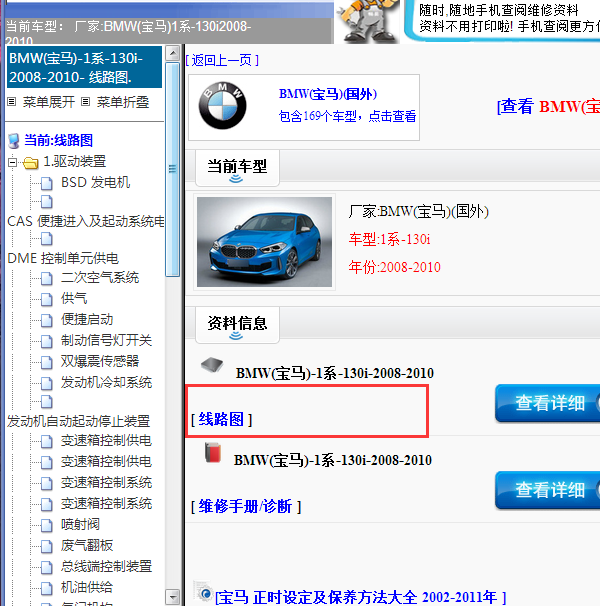Open BMW(宝马)(国外) brand link
Screen dimensions: 600x606
coord(328,94)
